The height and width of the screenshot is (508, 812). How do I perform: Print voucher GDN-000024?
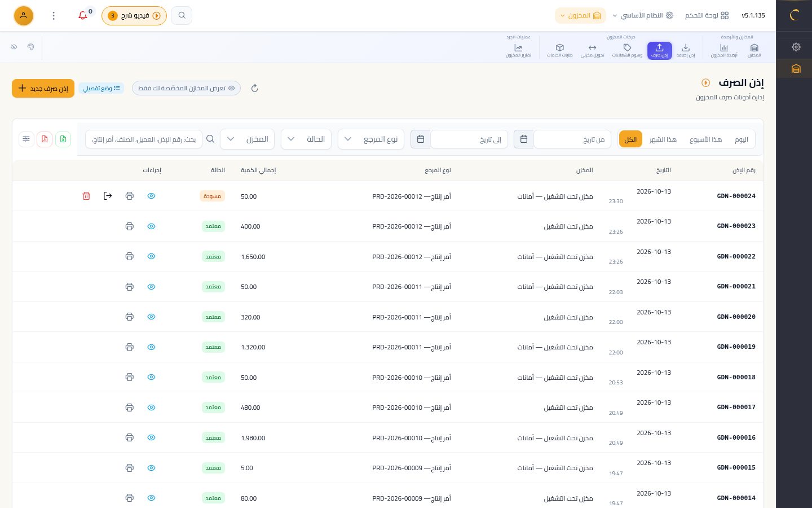pyautogui.click(x=130, y=196)
